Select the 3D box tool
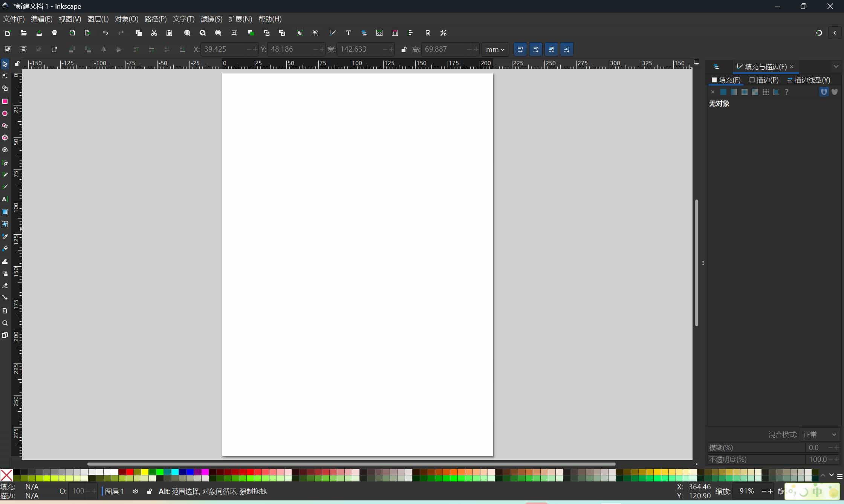Image resolution: width=844 pixels, height=504 pixels. click(x=5, y=137)
